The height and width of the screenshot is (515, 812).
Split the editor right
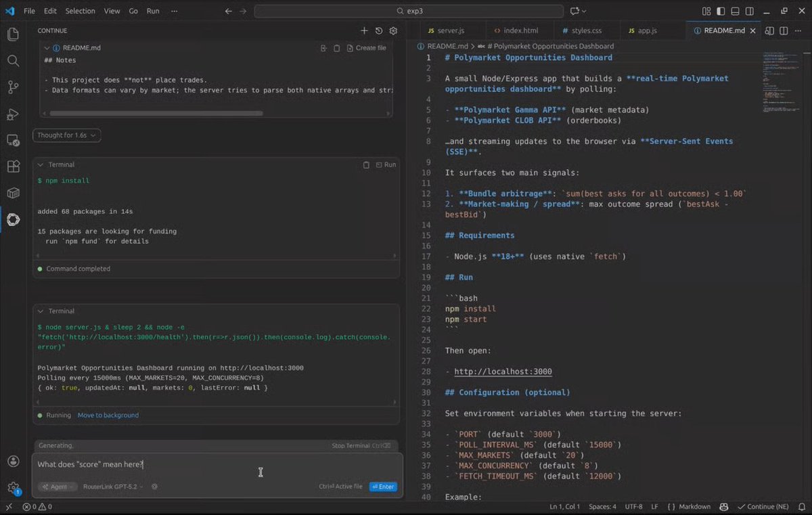(784, 30)
